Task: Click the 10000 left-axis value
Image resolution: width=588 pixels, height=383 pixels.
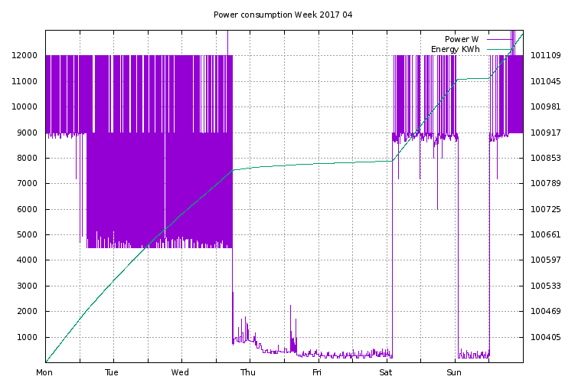Action: pyautogui.click(x=24, y=106)
